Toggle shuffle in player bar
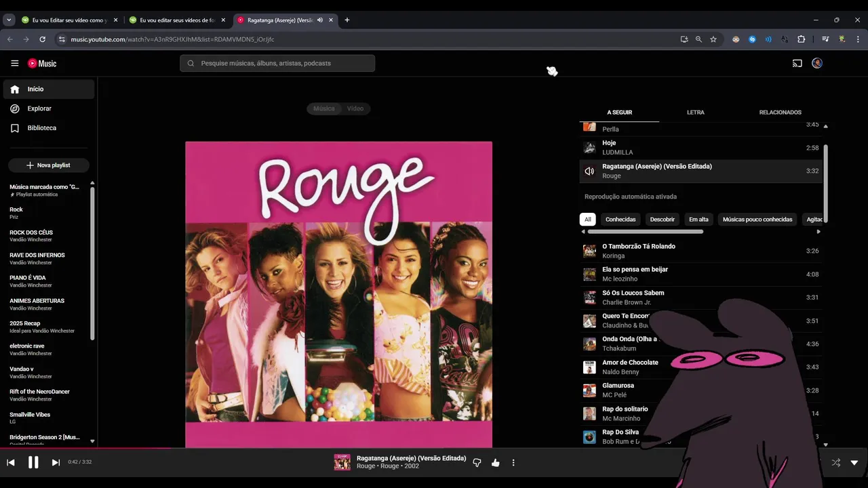 835,463
